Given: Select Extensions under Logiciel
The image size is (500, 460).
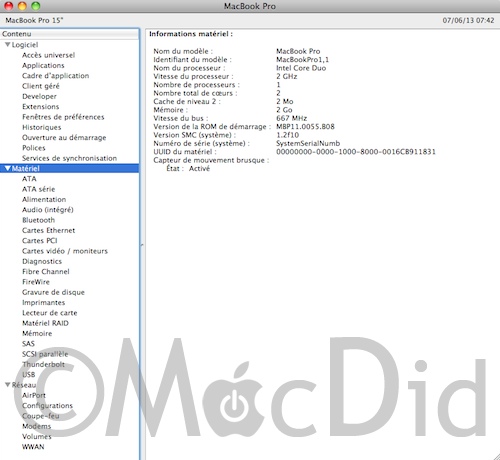Looking at the screenshot, I should pos(40,107).
